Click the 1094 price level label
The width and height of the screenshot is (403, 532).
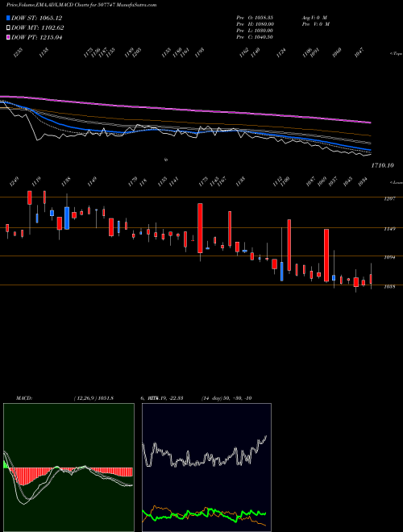coord(388,257)
